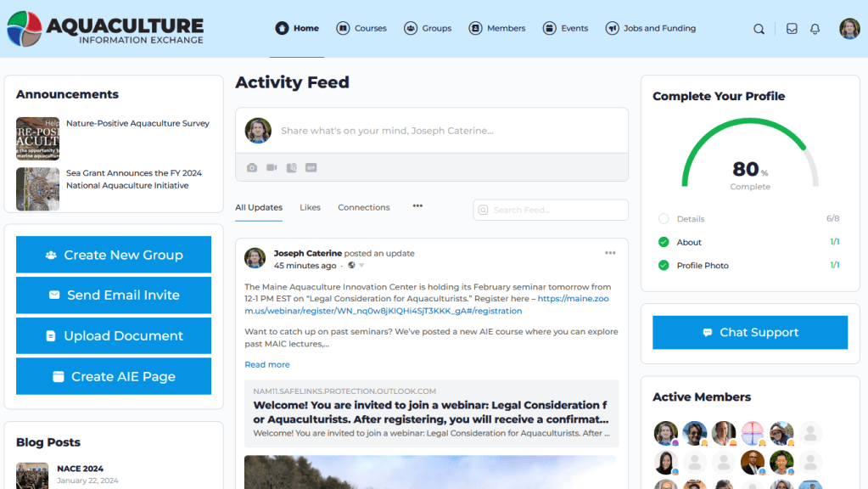The image size is (868, 489).
Task: Open the notifications bell
Action: pos(815,29)
